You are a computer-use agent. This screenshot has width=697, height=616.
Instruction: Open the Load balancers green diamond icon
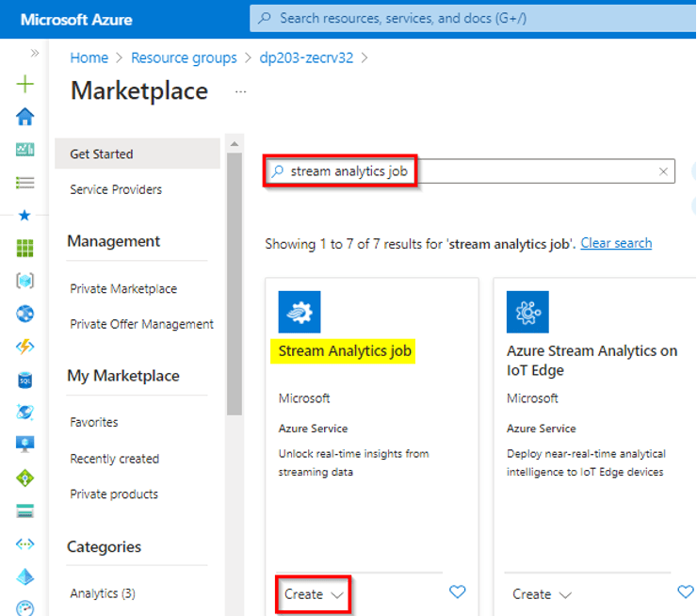pos(24,478)
